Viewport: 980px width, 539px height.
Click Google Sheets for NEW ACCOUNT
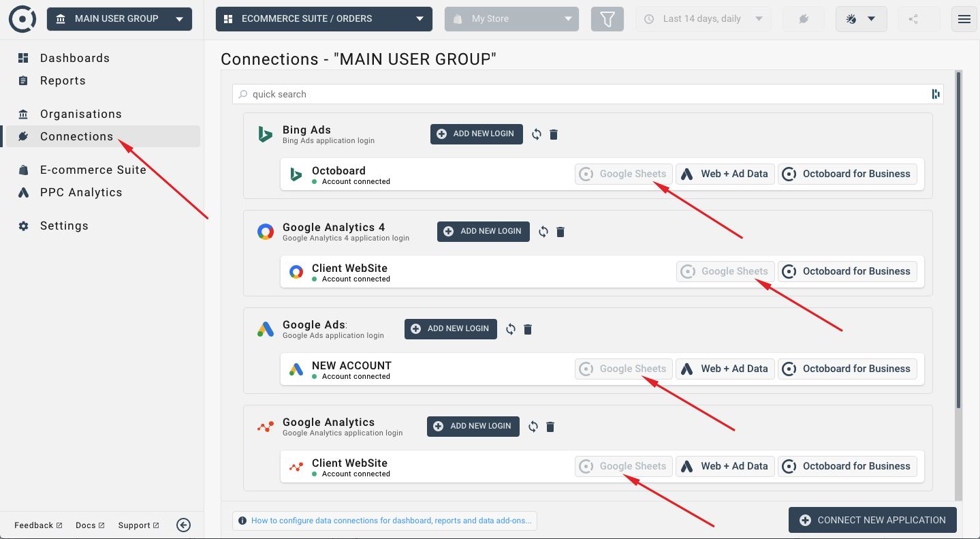[624, 369]
